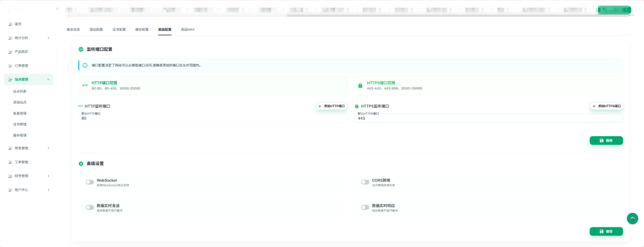Click the 统计分析 sidebar icon
The width and height of the screenshot is (644, 247).
click(x=10, y=38)
